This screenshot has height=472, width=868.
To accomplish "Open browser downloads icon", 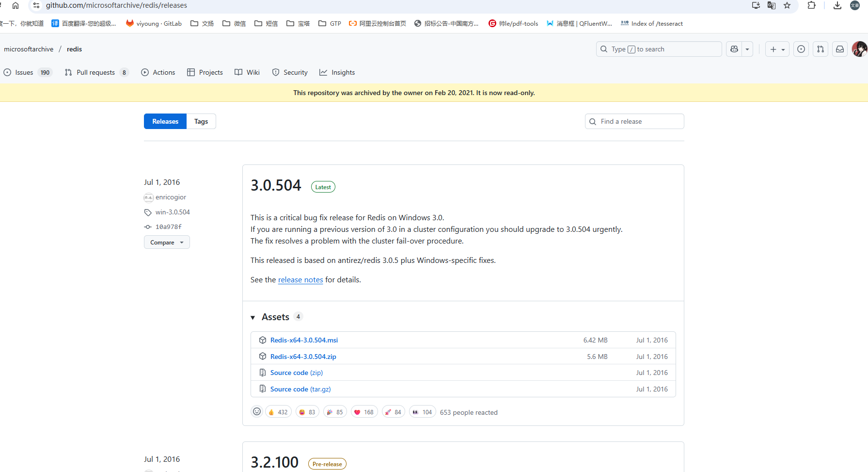I will 837,5.
